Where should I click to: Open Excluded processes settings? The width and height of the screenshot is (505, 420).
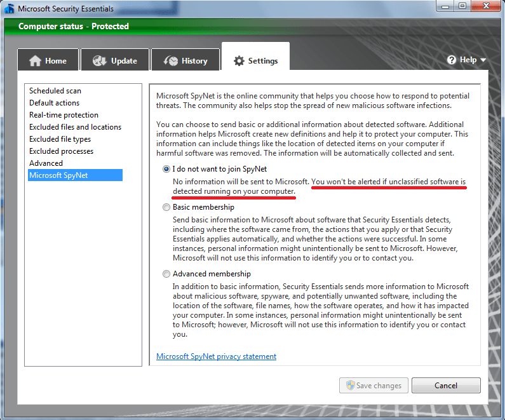pyautogui.click(x=61, y=151)
